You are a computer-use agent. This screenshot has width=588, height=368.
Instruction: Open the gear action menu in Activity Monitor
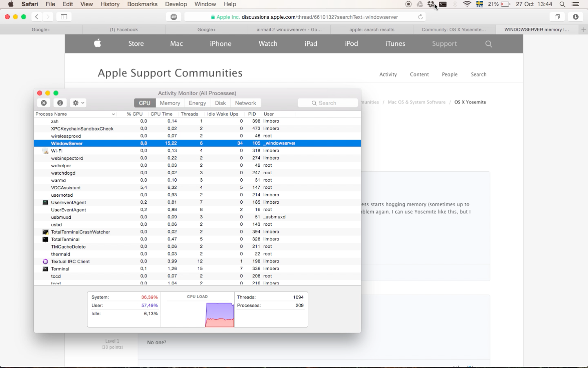pos(78,103)
